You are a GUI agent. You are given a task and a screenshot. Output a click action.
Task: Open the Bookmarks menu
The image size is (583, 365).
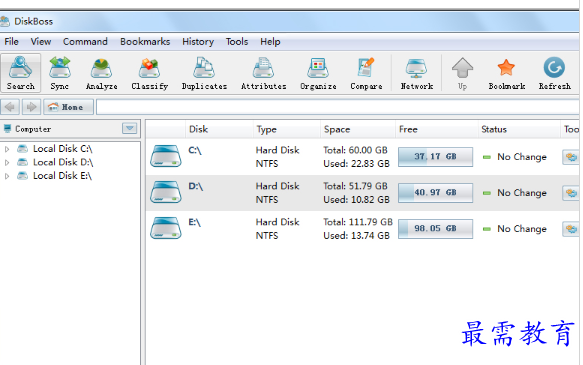tap(145, 42)
